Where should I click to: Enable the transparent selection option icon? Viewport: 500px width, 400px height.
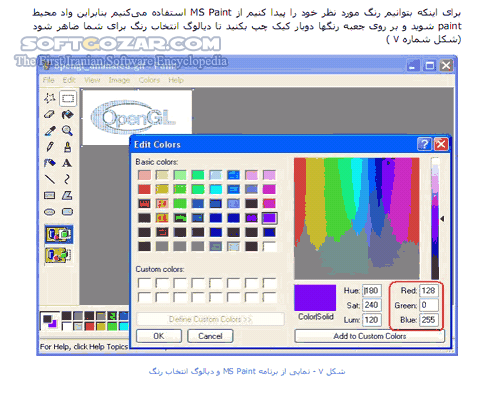[x=59, y=255]
